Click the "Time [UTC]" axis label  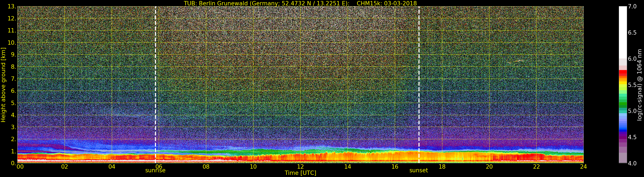[x=300, y=173]
